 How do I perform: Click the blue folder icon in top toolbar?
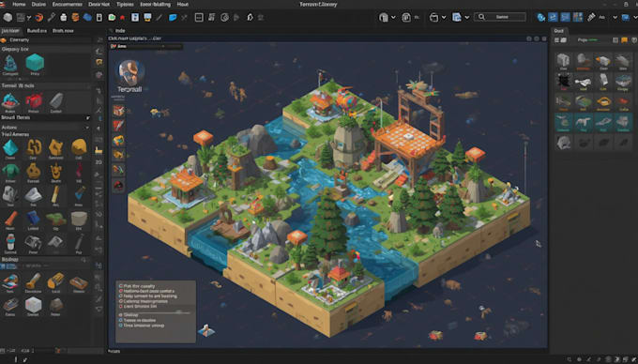click(173, 18)
